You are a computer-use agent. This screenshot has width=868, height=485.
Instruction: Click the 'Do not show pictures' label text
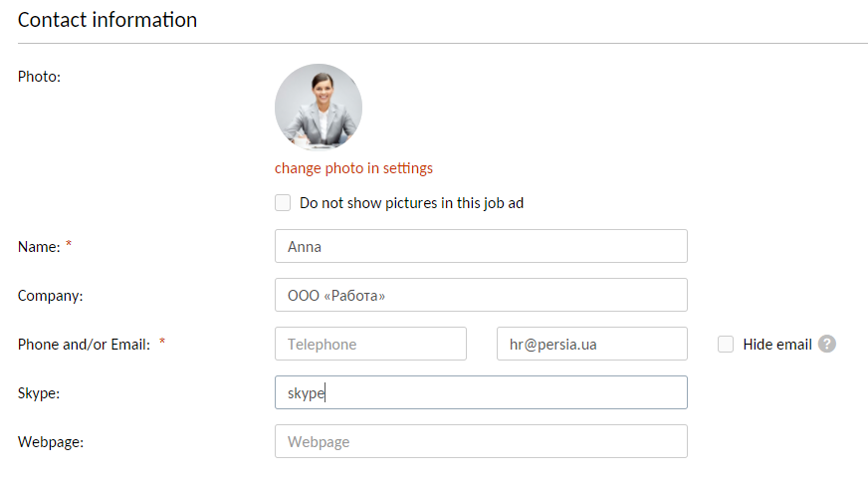(x=411, y=203)
